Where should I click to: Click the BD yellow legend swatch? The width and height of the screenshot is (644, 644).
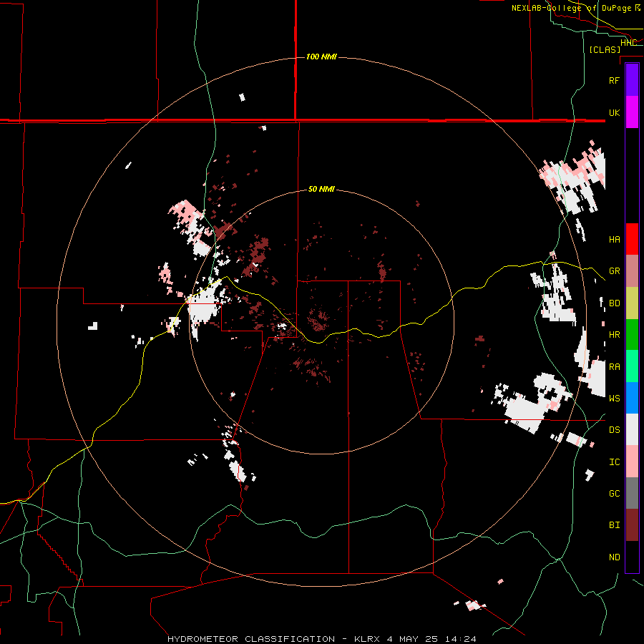632,303
